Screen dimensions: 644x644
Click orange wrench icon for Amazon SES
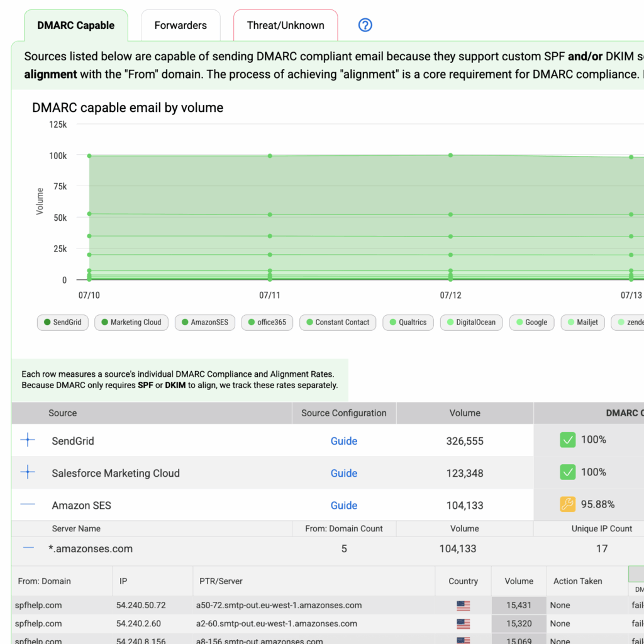(x=568, y=504)
